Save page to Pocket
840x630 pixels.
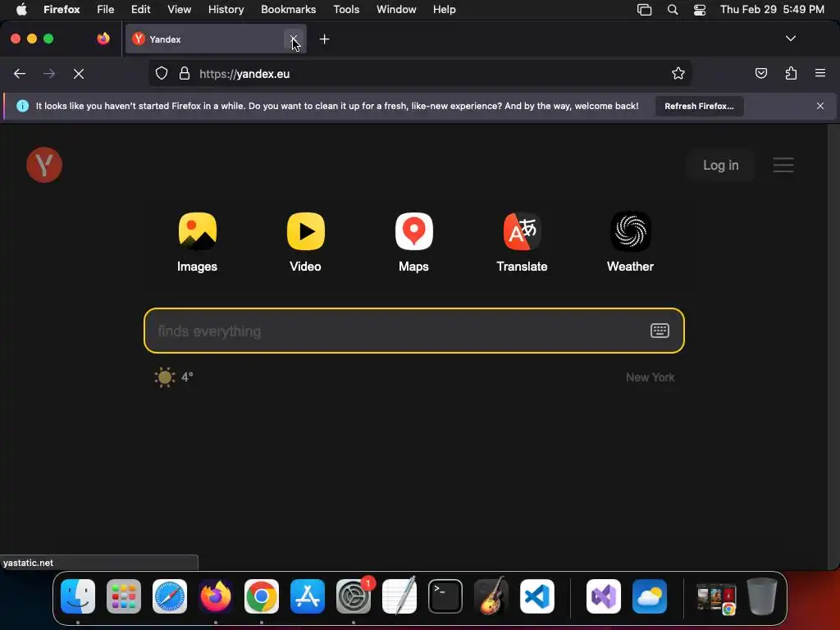(x=760, y=73)
